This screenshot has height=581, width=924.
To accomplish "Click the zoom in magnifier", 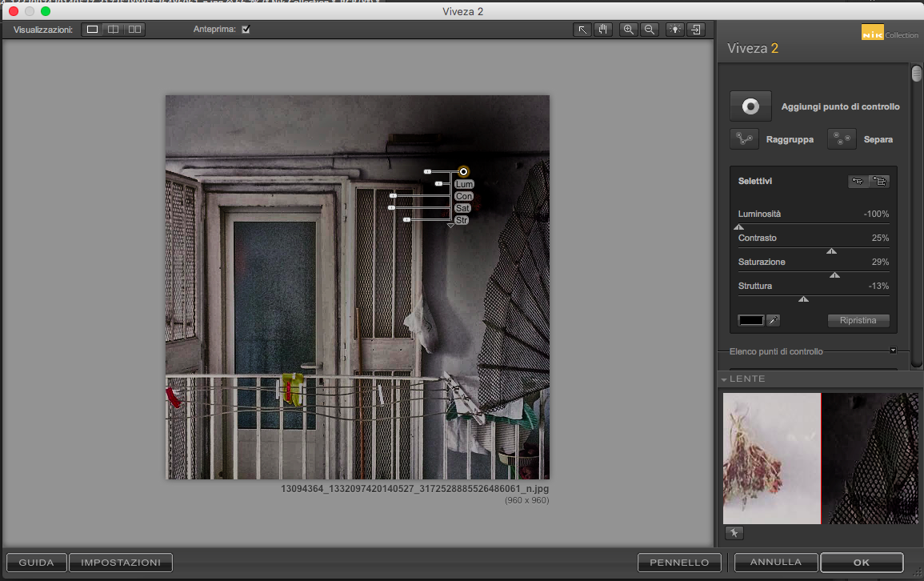I will pyautogui.click(x=629, y=30).
